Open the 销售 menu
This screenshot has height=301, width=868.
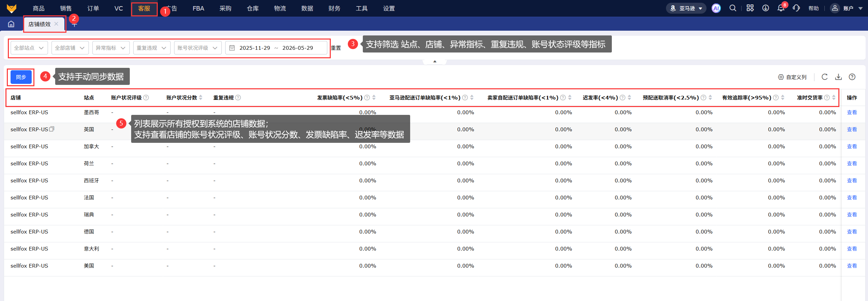66,8
